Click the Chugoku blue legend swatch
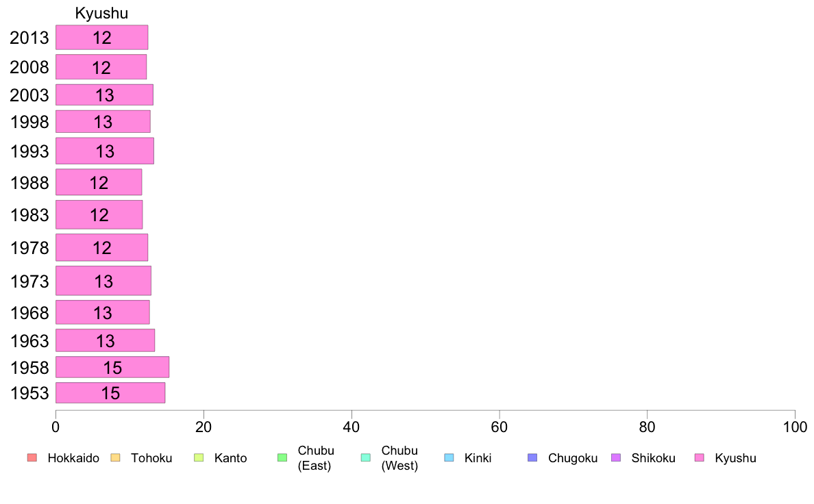The width and height of the screenshot is (814, 504). pyautogui.click(x=532, y=458)
